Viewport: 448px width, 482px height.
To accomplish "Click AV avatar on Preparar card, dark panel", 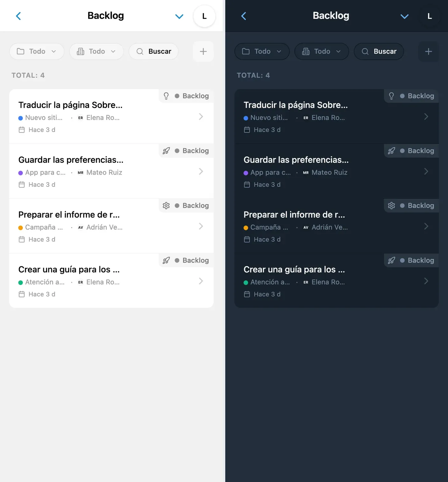I will tap(306, 227).
